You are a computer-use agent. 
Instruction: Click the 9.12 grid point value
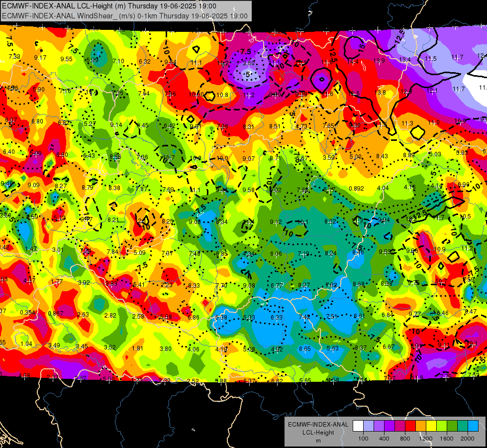coord(276,222)
